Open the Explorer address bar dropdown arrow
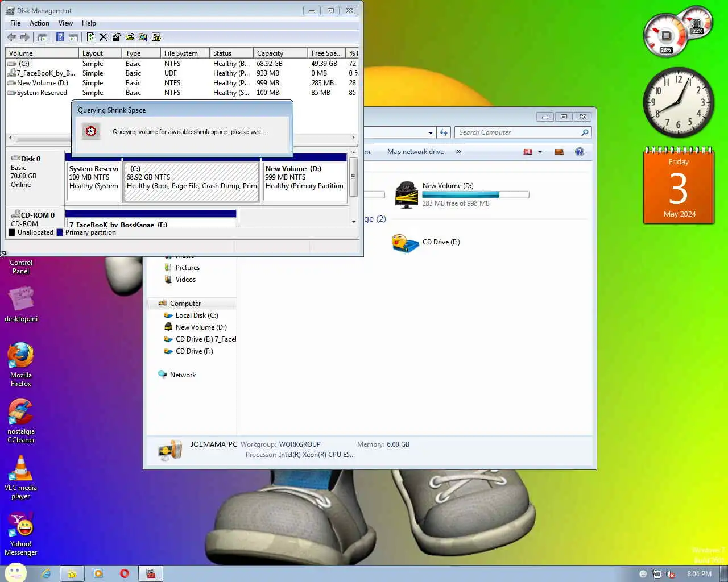Screen dimensions: 728x582 click(x=431, y=132)
